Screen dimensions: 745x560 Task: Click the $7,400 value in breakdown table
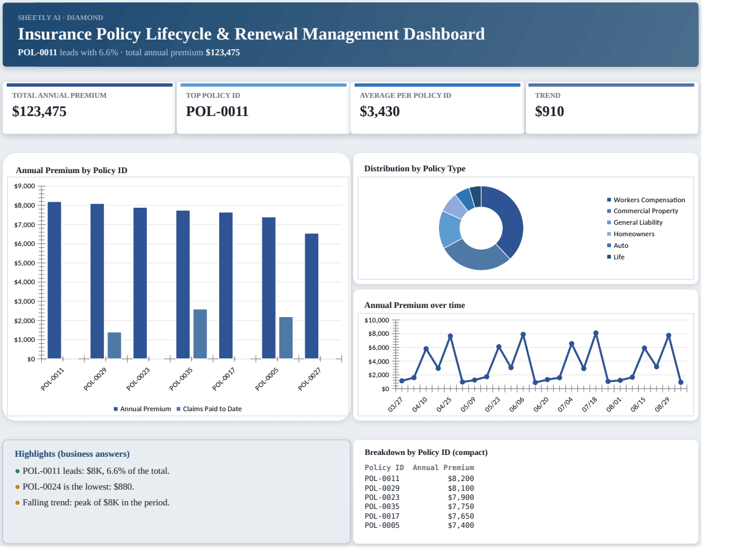pos(461,525)
